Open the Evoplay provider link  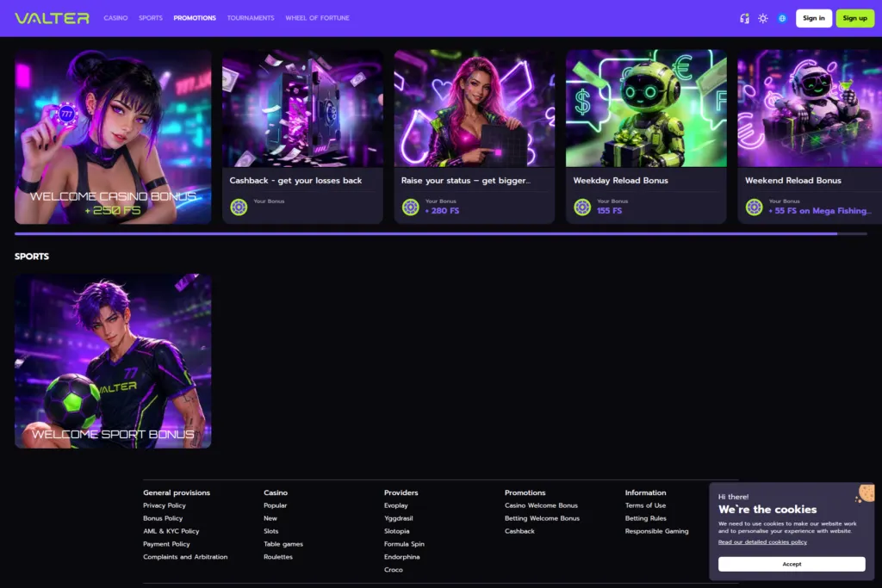[x=396, y=505]
